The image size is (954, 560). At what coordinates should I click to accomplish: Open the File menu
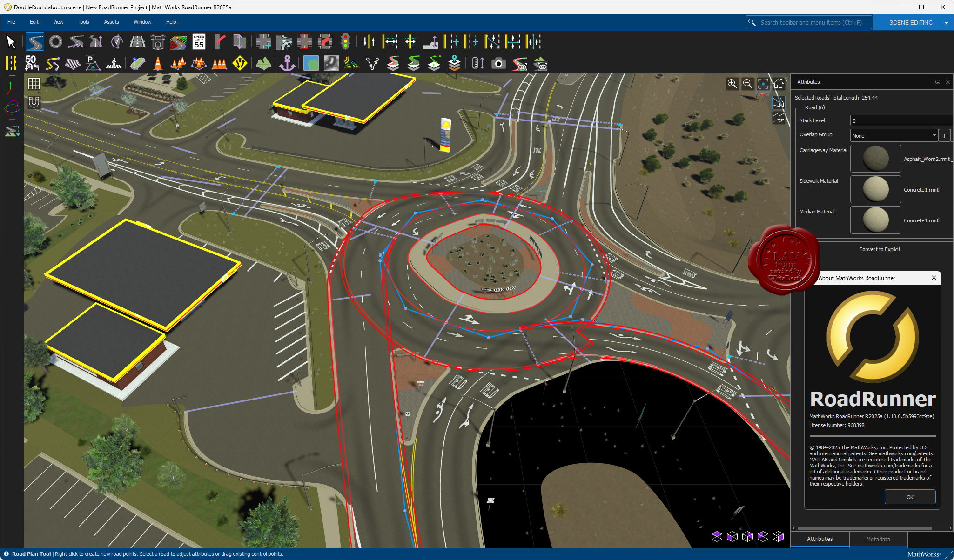point(11,22)
